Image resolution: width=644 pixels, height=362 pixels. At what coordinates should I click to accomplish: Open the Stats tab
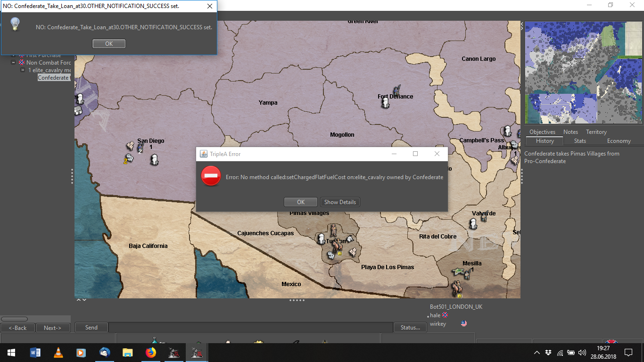[580, 141]
